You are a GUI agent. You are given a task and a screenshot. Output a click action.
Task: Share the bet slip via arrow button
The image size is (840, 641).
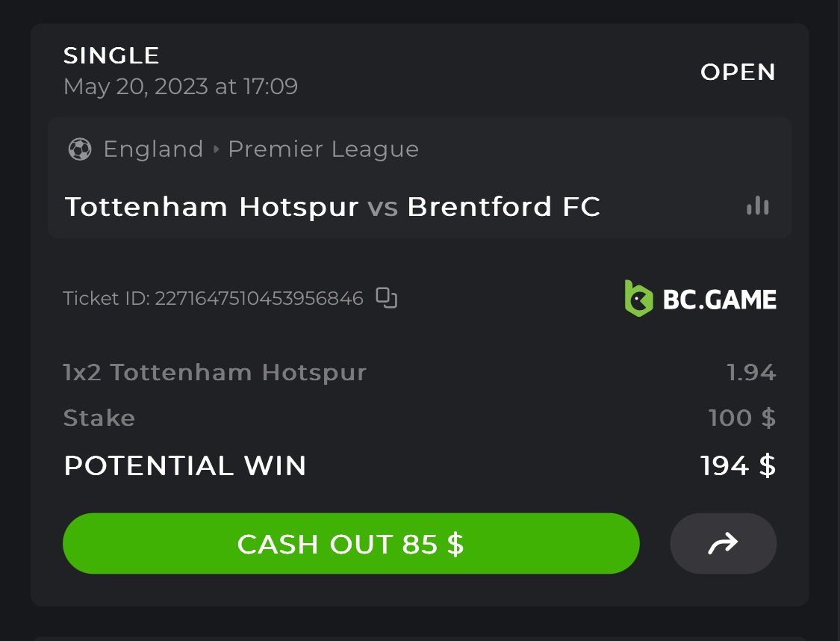tap(723, 543)
